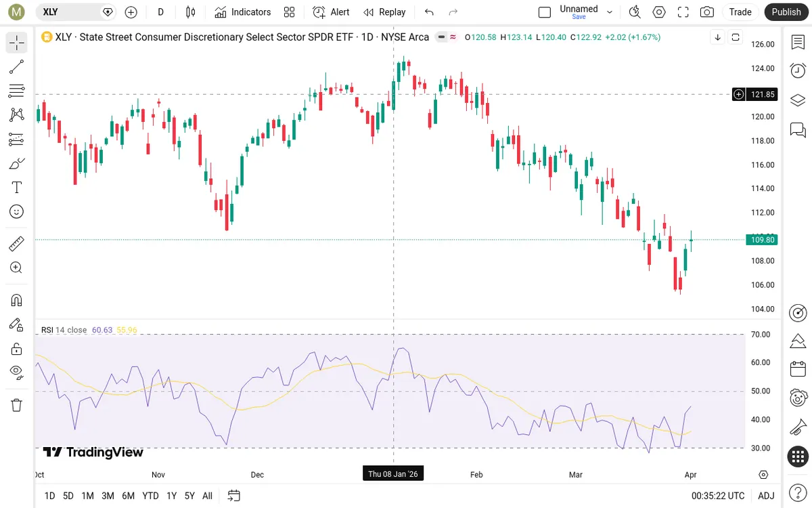Open forecasting and measurement tools
This screenshot has height=508, width=812.
pyautogui.click(x=17, y=139)
